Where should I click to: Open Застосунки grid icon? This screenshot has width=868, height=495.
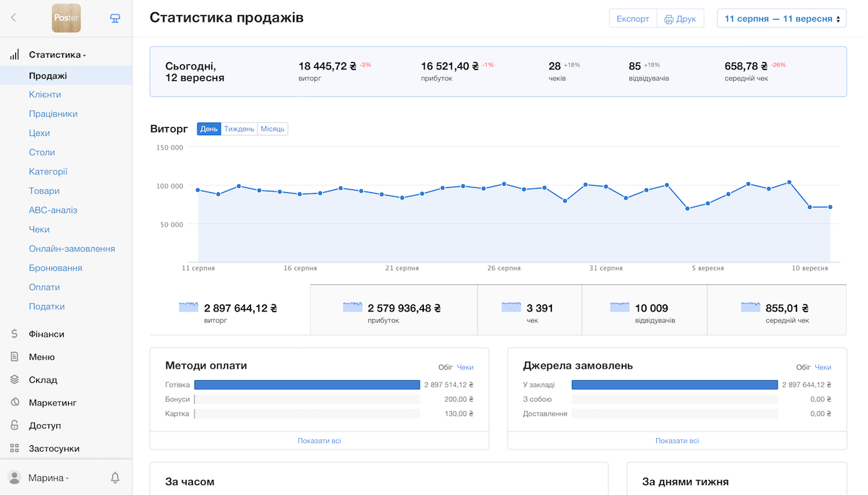[x=14, y=449]
